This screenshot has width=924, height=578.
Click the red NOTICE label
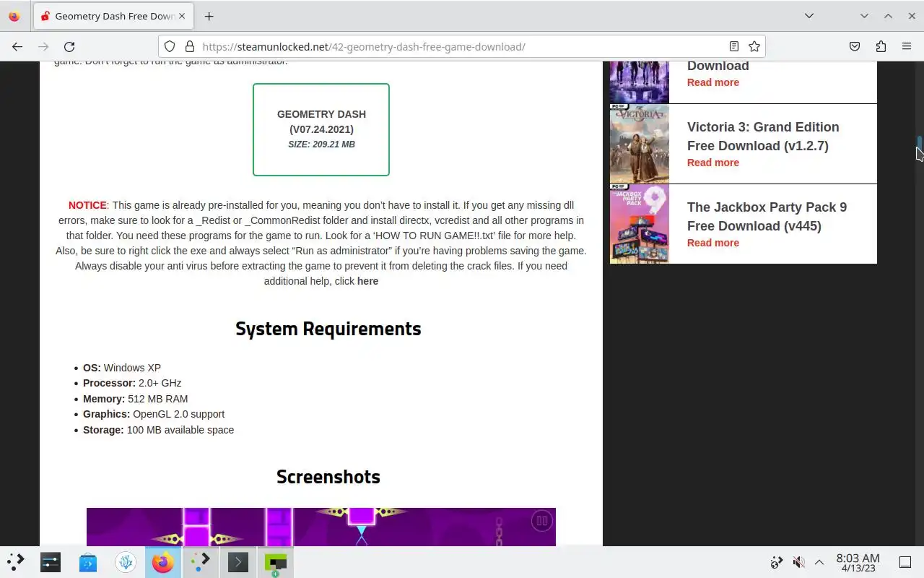[x=87, y=205]
